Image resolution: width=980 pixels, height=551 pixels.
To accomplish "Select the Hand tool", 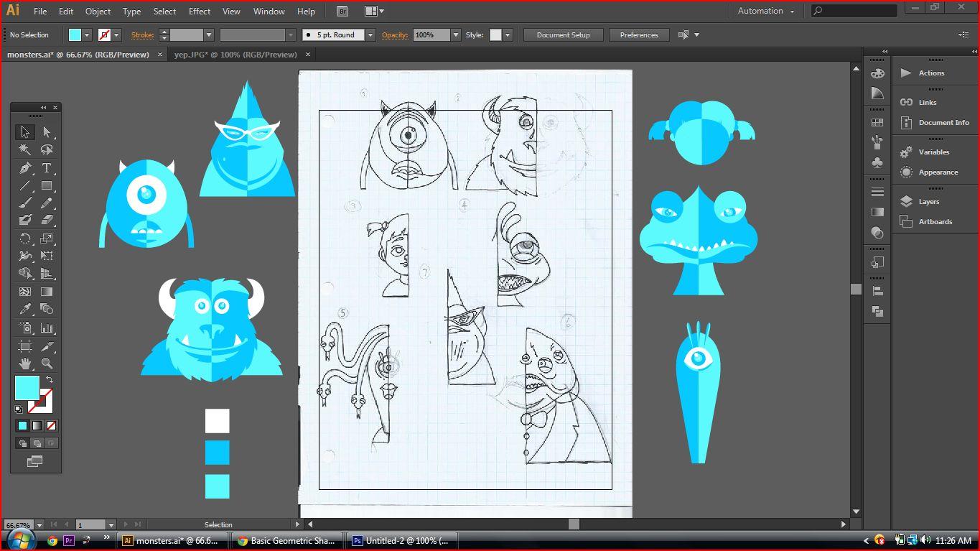I will click(x=25, y=364).
